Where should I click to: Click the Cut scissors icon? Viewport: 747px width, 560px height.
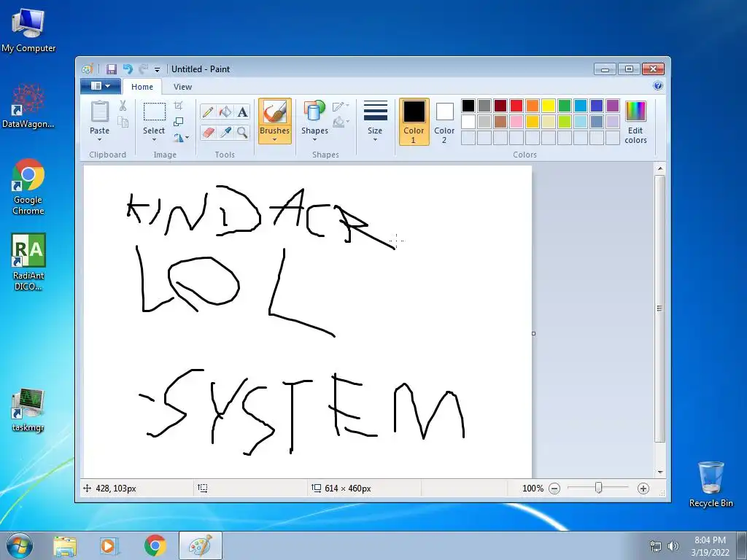tap(123, 106)
